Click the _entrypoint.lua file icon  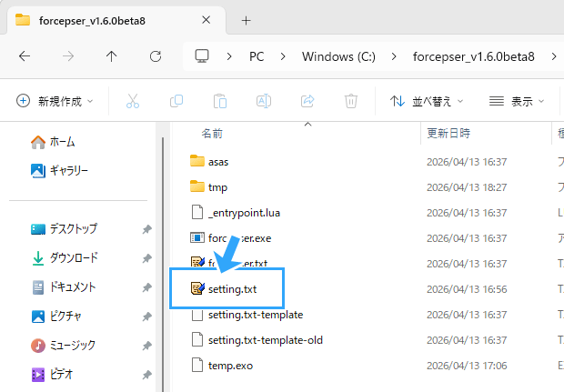pos(197,213)
